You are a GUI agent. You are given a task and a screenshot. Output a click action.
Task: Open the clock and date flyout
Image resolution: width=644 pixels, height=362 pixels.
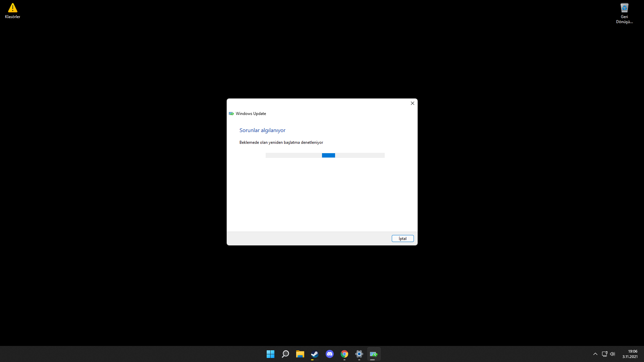[x=630, y=354]
